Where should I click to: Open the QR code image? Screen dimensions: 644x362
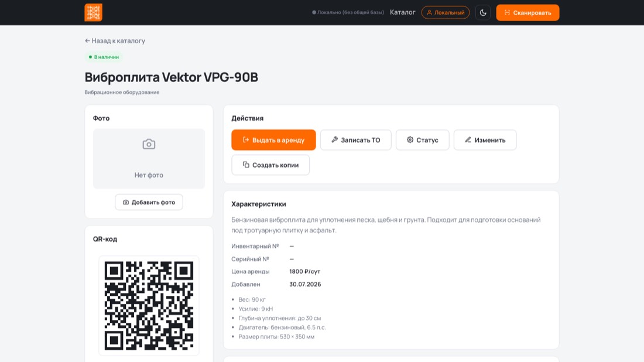coord(149,306)
